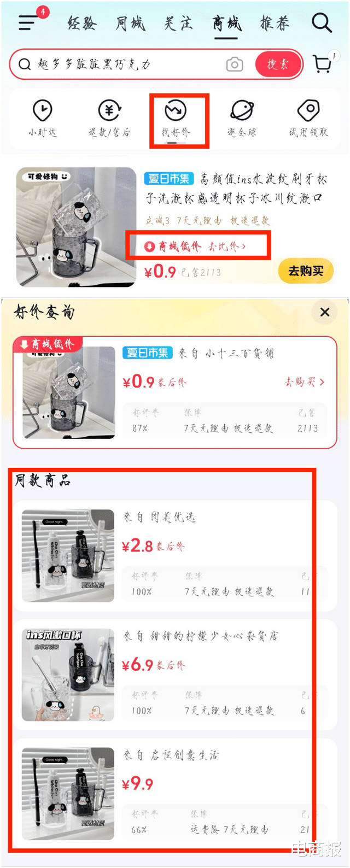Open the ¥6.9 ins风漱口杯 product thumbnail
350x868 pixels.
(68, 675)
